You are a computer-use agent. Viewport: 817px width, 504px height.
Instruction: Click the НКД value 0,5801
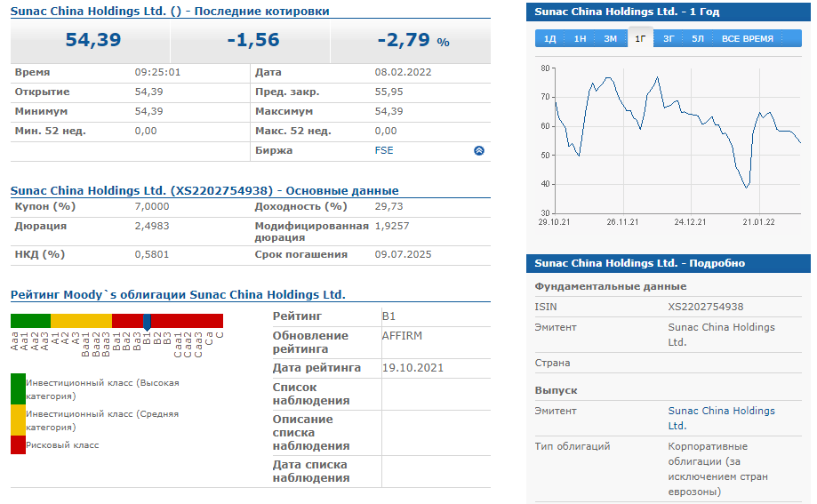(152, 254)
